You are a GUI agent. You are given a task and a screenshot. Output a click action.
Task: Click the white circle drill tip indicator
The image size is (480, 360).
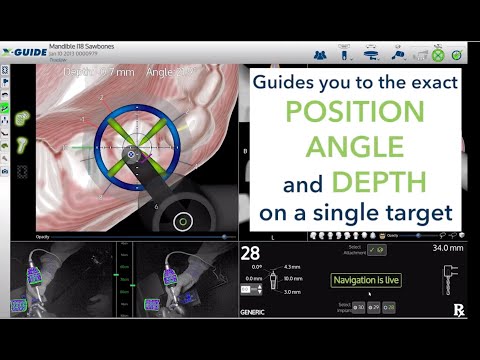click(x=183, y=221)
